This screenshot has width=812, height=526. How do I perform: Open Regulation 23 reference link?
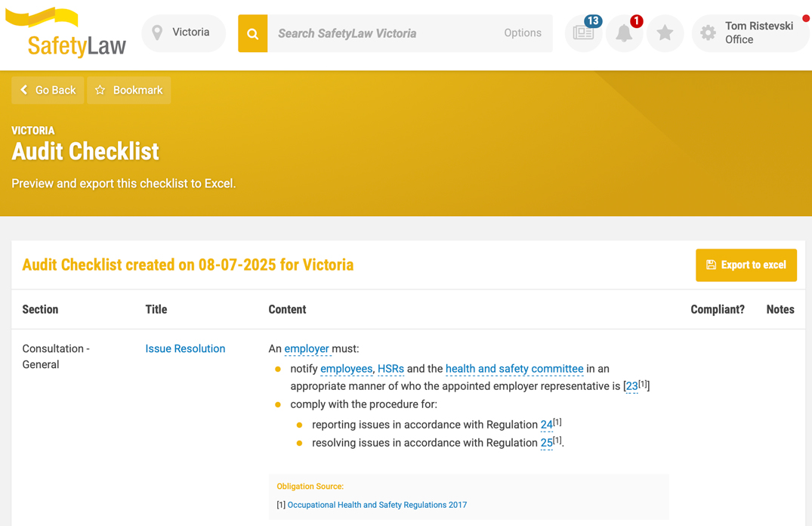click(631, 386)
